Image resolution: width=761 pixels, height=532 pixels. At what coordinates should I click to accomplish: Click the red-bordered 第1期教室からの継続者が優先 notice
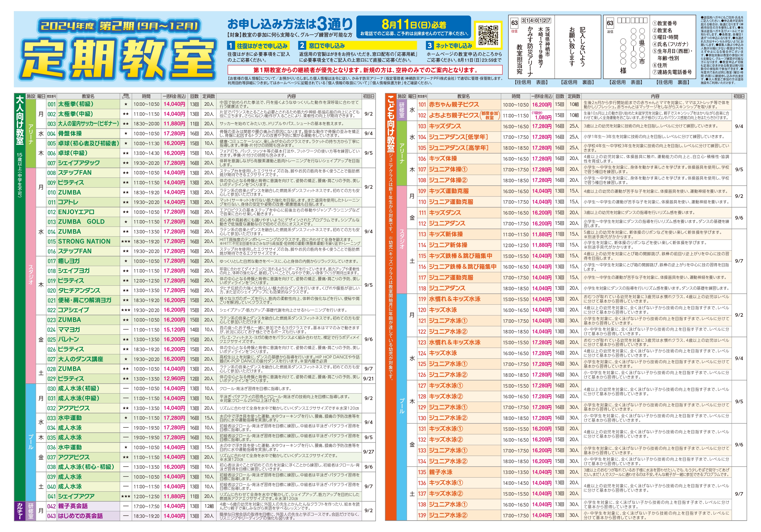[x=365, y=70]
